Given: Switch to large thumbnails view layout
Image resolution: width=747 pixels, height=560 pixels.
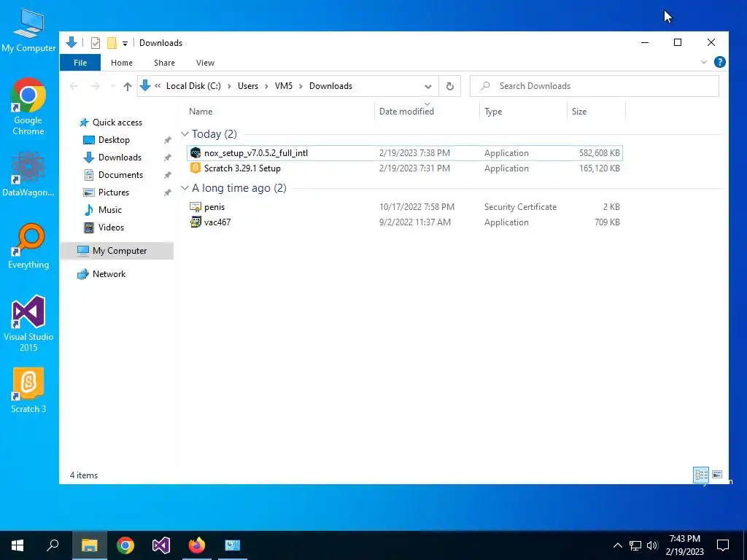Looking at the screenshot, I should (716, 474).
